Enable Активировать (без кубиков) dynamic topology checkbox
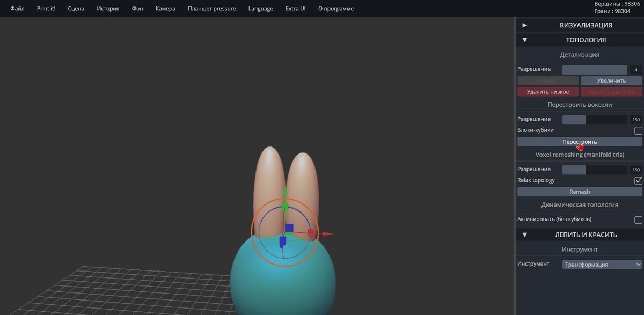 638,220
